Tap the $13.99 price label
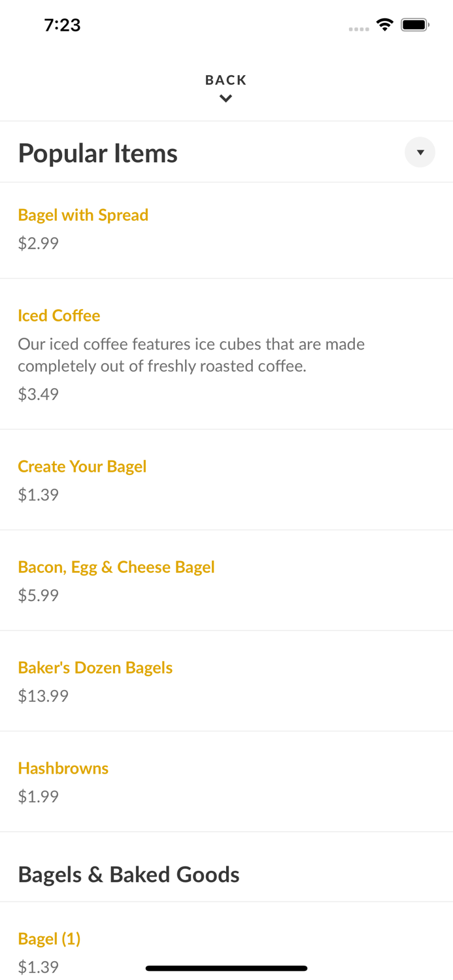Viewport: 453px width, 980px height. click(42, 695)
